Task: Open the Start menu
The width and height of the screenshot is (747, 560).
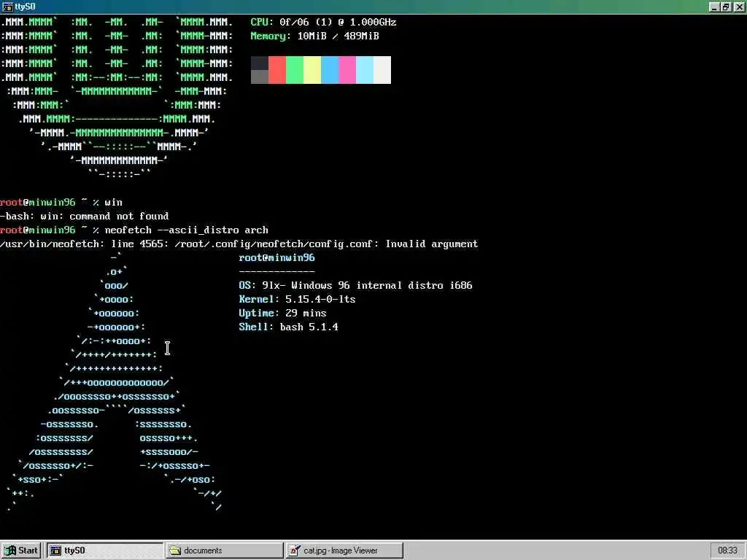Action: tap(21, 550)
